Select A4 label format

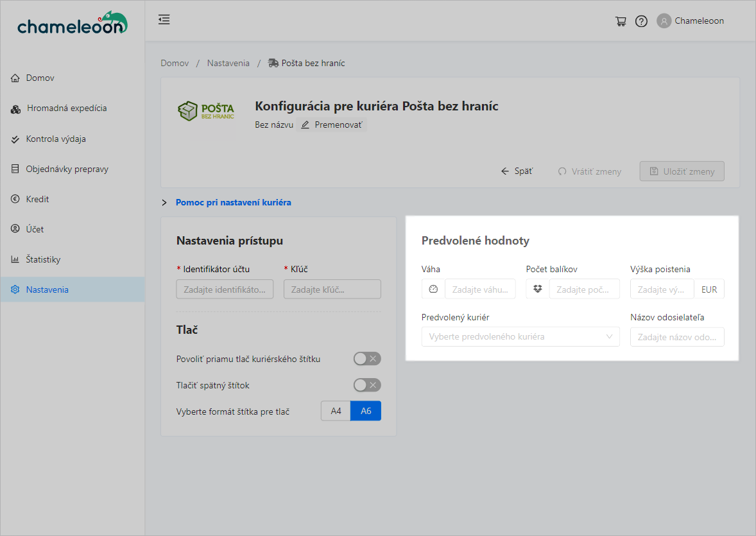click(x=336, y=411)
